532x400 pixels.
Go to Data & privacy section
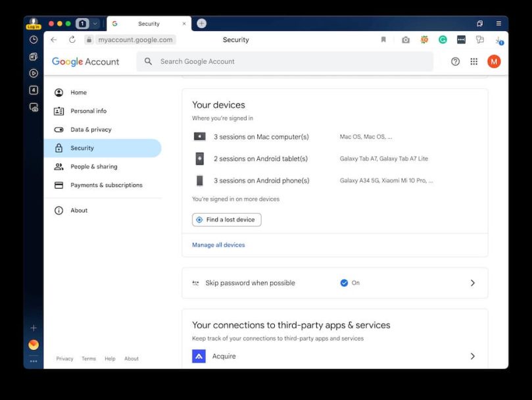tap(91, 130)
